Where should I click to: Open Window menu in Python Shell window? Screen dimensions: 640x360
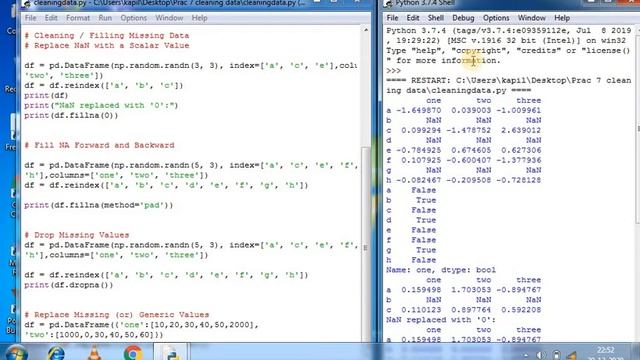tap(531, 18)
